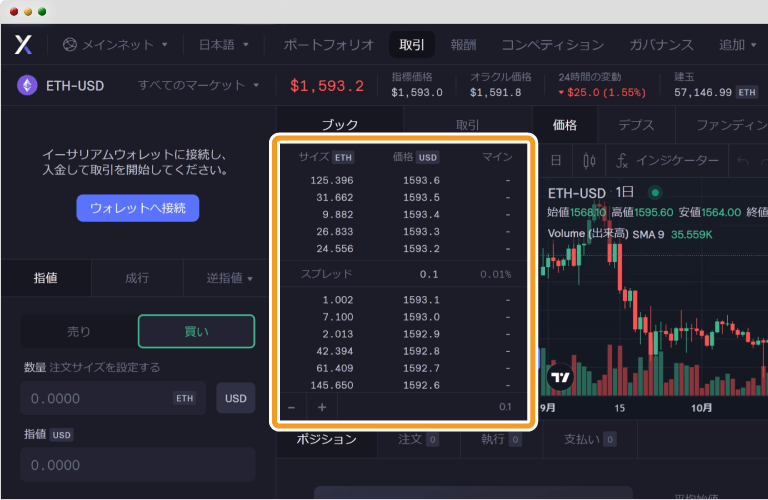Click bid row with price 1592.7

point(403,368)
